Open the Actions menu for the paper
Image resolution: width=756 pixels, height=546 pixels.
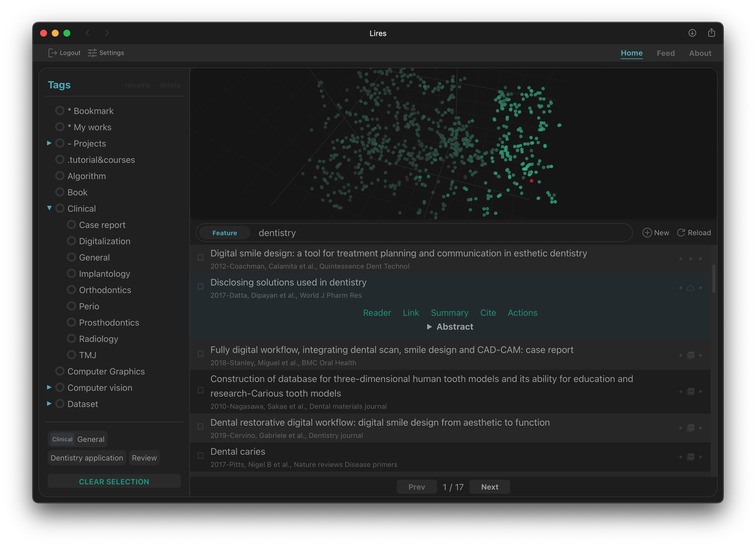(x=522, y=313)
